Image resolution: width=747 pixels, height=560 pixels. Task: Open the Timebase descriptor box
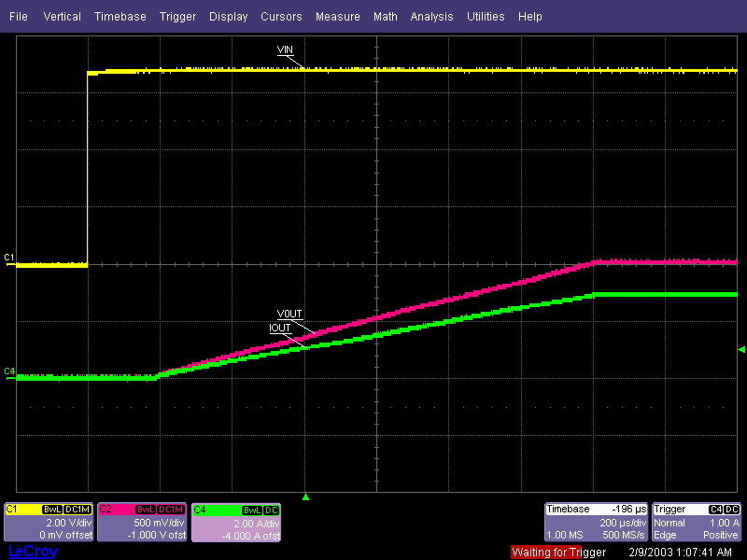(x=597, y=523)
